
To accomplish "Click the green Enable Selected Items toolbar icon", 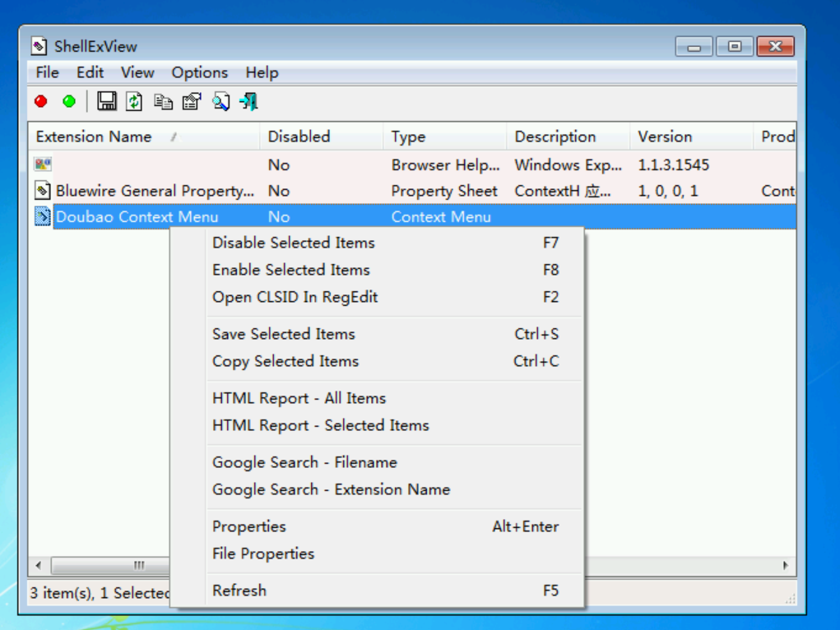I will (68, 101).
